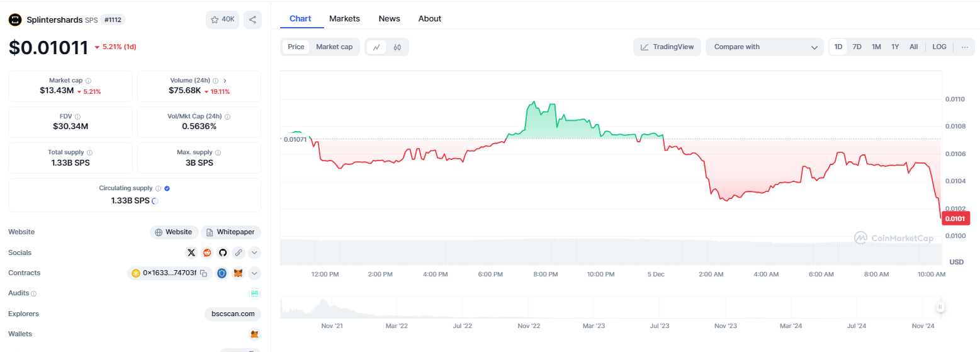Image resolution: width=980 pixels, height=352 pixels.
Task: Select the Price toggle
Action: coord(296,47)
